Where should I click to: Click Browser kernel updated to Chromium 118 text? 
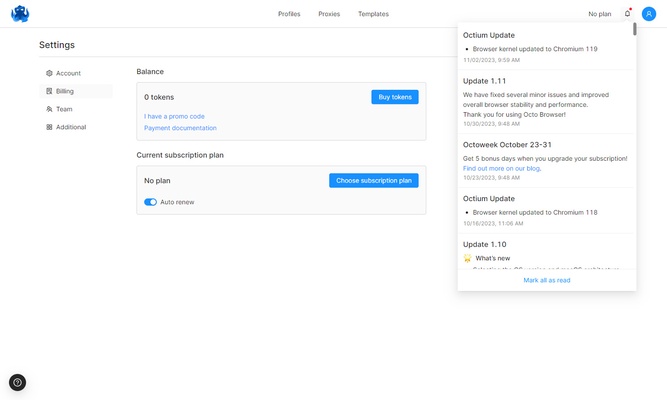(x=535, y=212)
